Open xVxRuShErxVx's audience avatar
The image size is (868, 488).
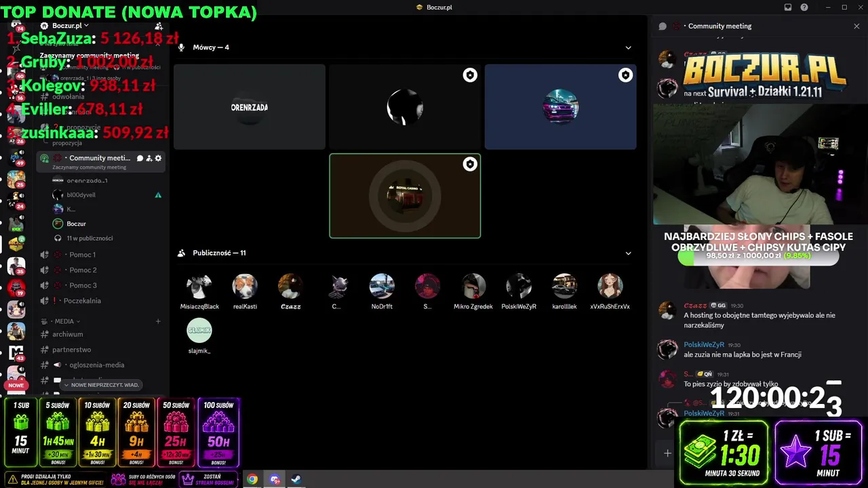click(x=610, y=286)
